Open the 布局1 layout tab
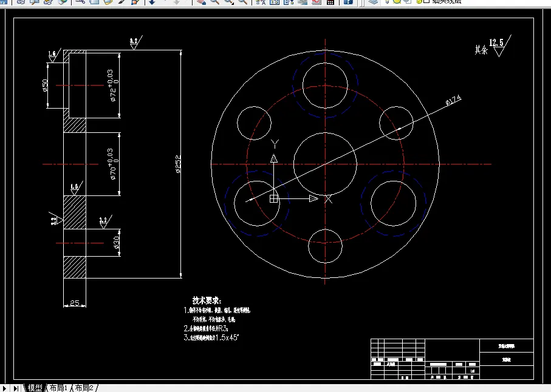551x392 pixels. 58,388
